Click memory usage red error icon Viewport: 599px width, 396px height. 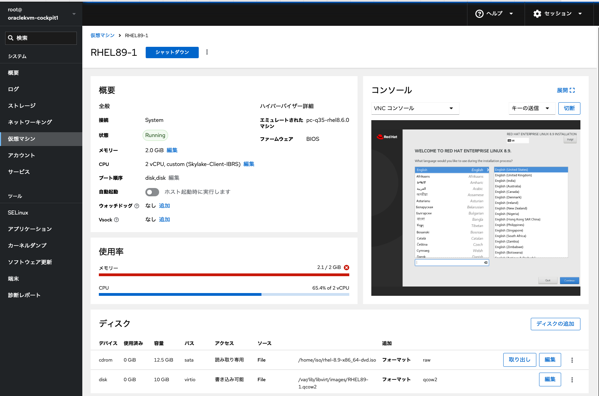(346, 267)
